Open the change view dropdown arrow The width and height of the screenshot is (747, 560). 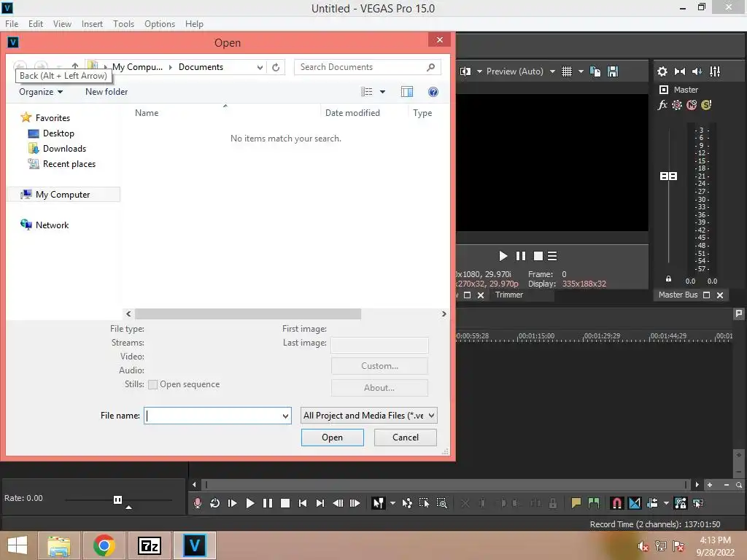pos(382,92)
